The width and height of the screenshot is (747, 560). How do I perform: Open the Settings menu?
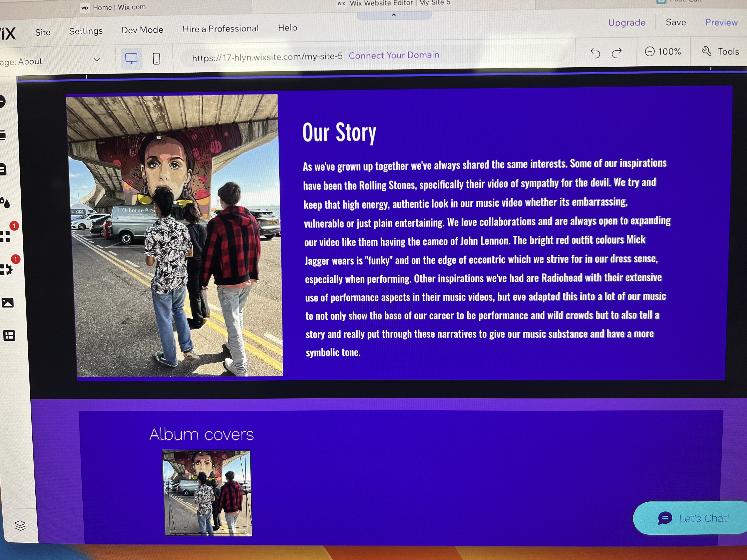(x=86, y=31)
